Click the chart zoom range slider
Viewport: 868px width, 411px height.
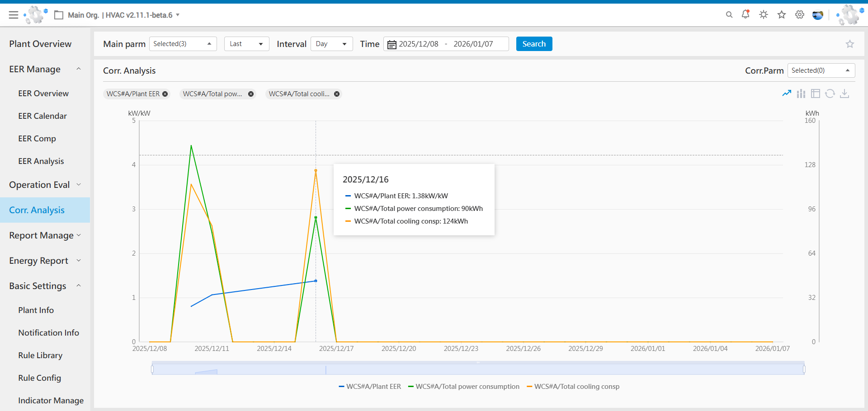pos(478,369)
